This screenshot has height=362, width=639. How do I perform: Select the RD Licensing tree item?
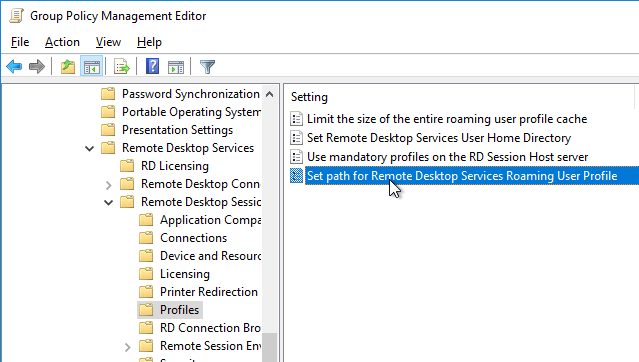[175, 166]
